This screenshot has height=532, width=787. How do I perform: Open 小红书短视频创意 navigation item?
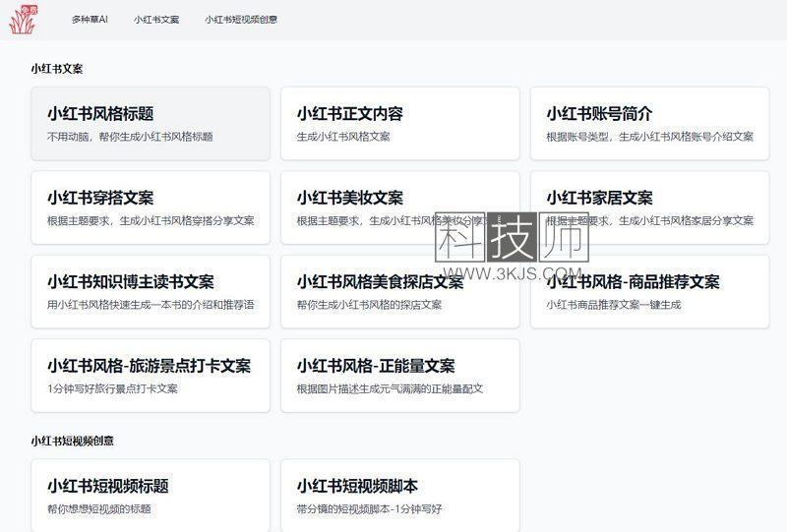(x=241, y=20)
